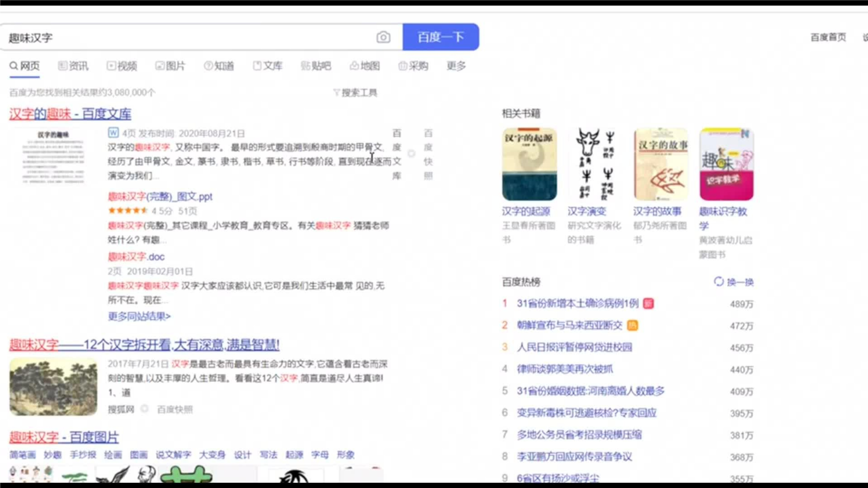Image resolution: width=868 pixels, height=488 pixels.
Task: Click 搜狐网 source label
Action: click(121, 410)
